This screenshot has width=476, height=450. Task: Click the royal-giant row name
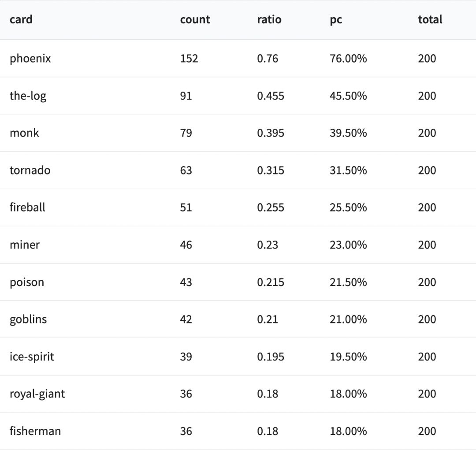[37, 394]
